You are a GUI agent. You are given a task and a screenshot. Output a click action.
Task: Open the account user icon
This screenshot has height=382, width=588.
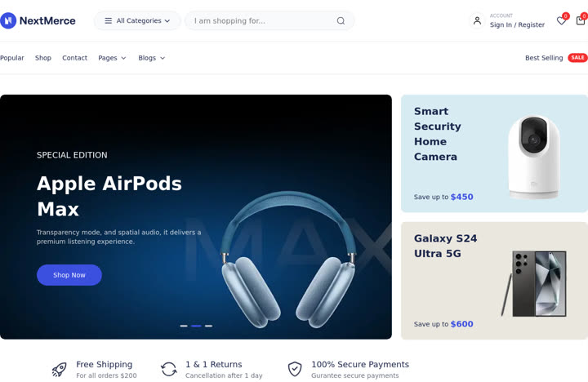[x=477, y=20]
